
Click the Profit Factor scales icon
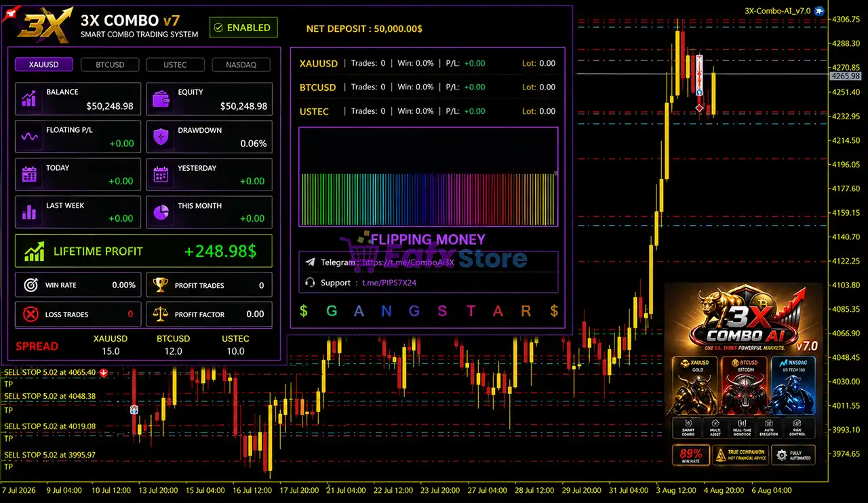pyautogui.click(x=160, y=315)
